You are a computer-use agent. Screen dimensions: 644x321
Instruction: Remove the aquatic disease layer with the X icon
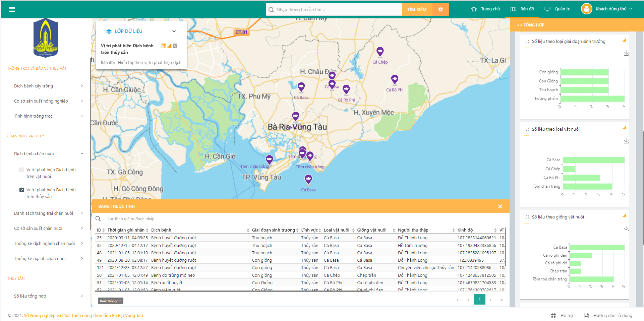(x=175, y=46)
